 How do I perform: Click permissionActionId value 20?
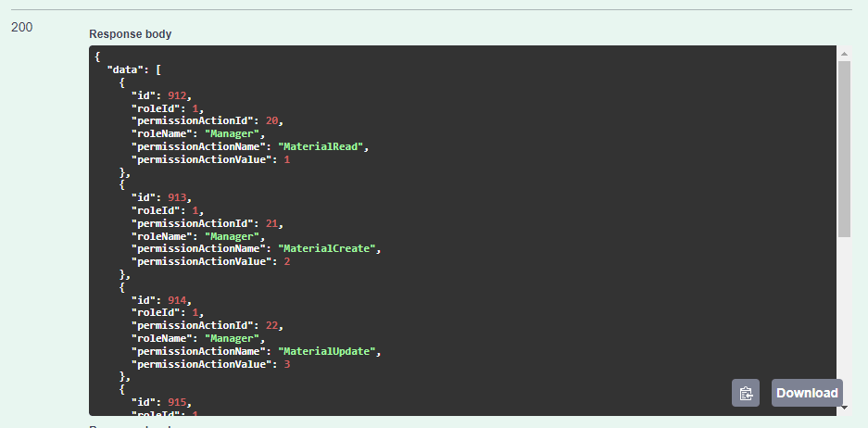[x=271, y=121]
